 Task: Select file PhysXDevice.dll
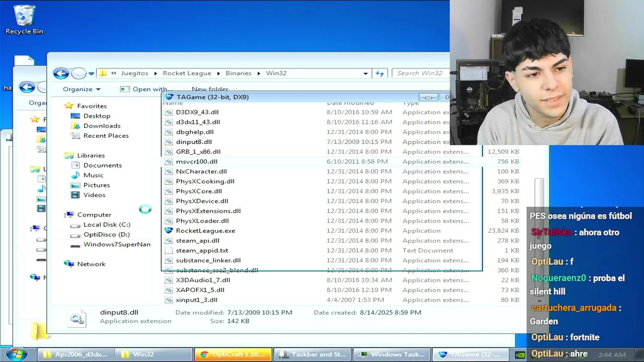pos(202,201)
